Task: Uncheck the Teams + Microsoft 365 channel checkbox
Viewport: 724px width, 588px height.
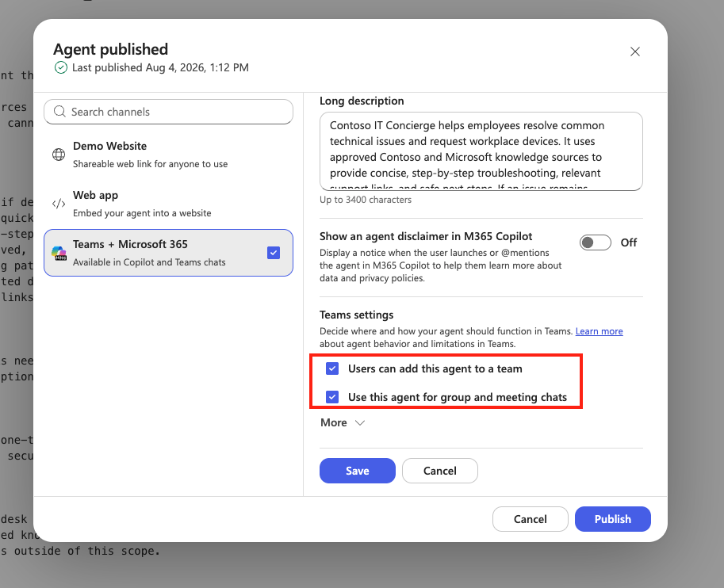Action: point(274,253)
